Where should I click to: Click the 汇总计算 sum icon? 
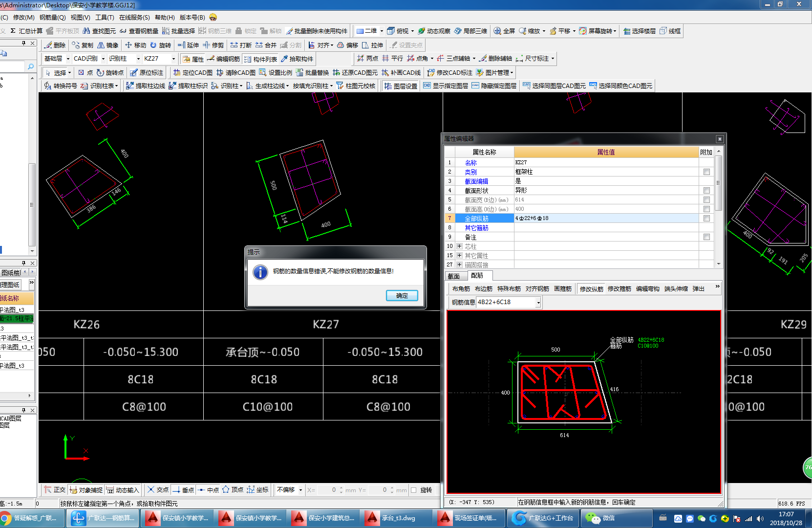coord(26,31)
